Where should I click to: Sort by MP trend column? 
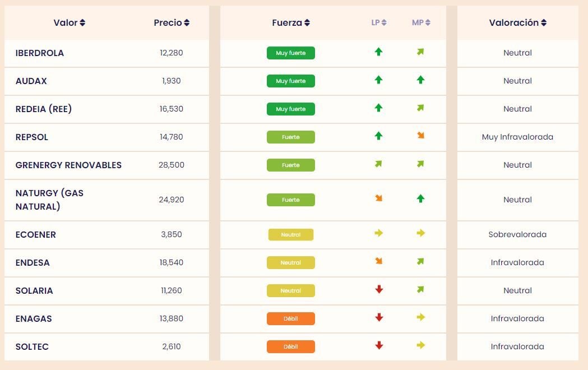click(x=421, y=23)
